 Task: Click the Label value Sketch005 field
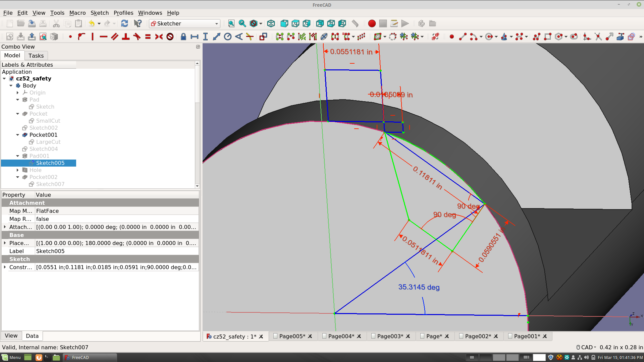pos(117,251)
